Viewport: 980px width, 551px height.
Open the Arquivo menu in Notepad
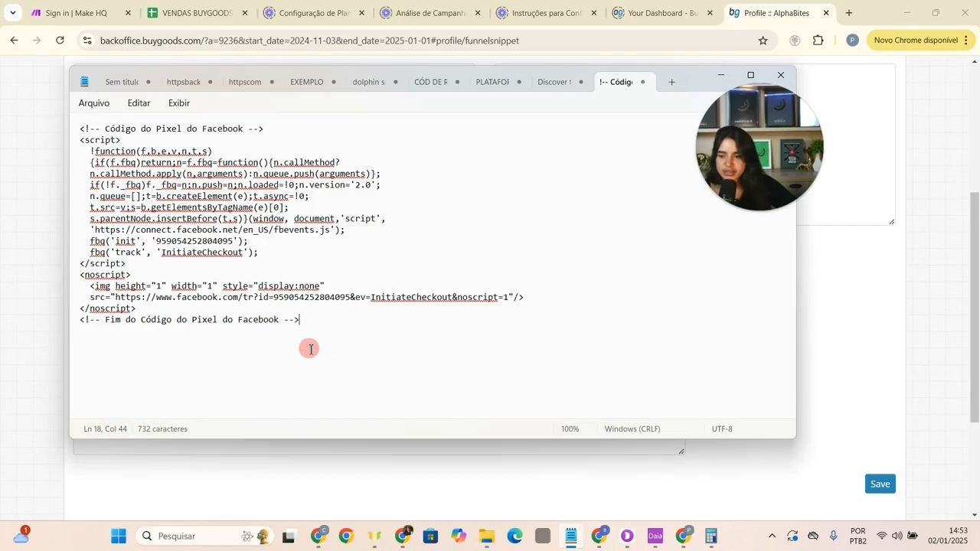94,103
